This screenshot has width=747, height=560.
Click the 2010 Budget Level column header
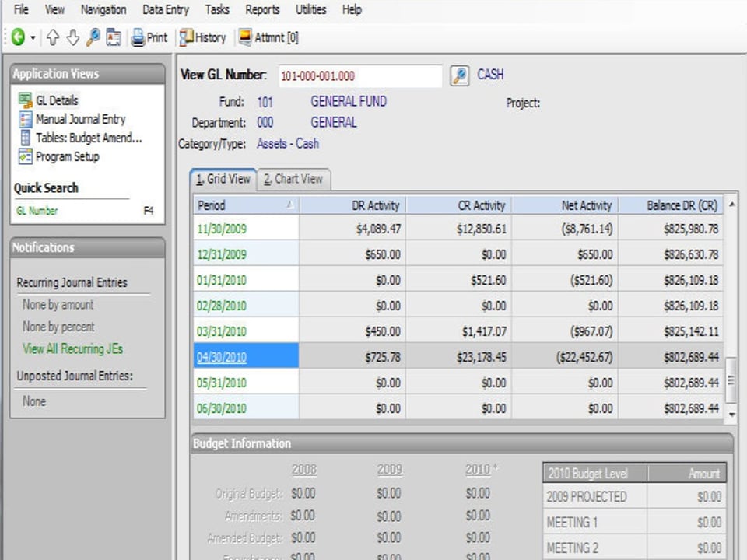click(x=595, y=474)
